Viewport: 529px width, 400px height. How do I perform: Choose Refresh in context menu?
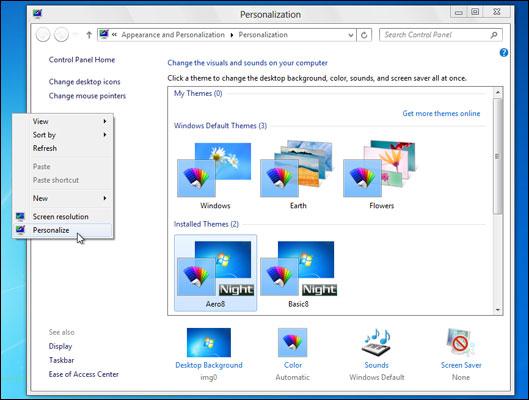click(62, 148)
